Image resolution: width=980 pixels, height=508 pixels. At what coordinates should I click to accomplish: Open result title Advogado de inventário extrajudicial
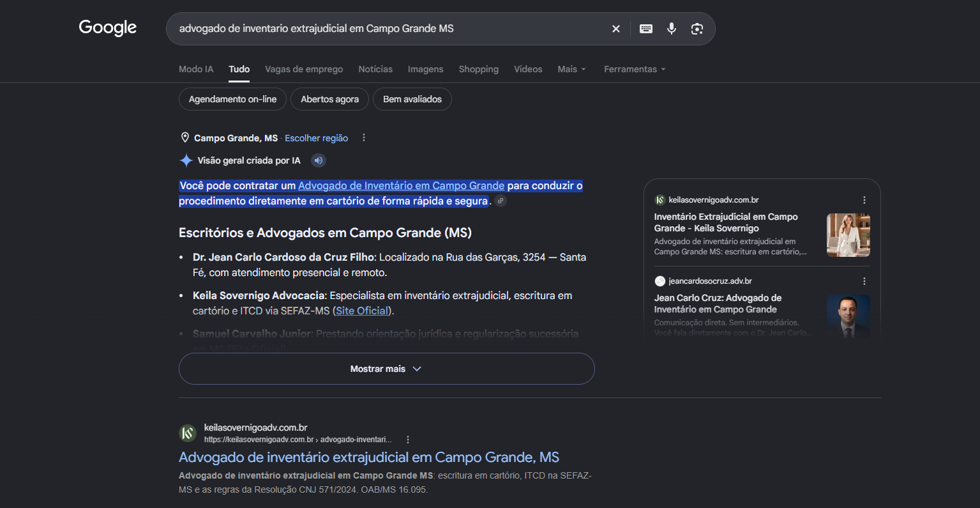click(x=369, y=458)
